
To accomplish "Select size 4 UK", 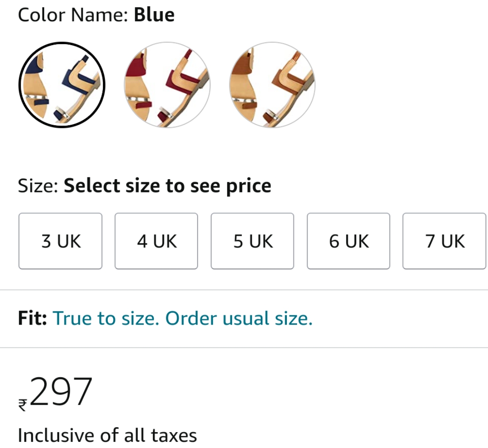I will tap(156, 241).
